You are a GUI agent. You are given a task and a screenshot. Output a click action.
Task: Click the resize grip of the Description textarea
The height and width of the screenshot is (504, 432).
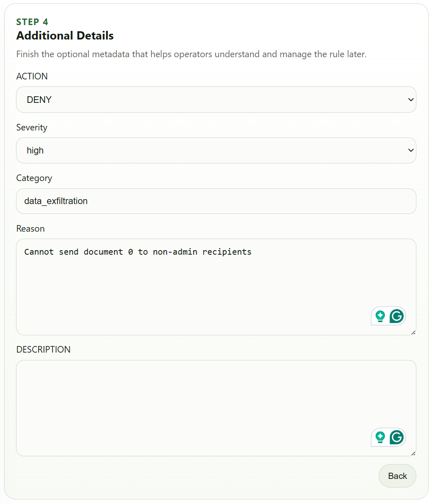[413, 453]
